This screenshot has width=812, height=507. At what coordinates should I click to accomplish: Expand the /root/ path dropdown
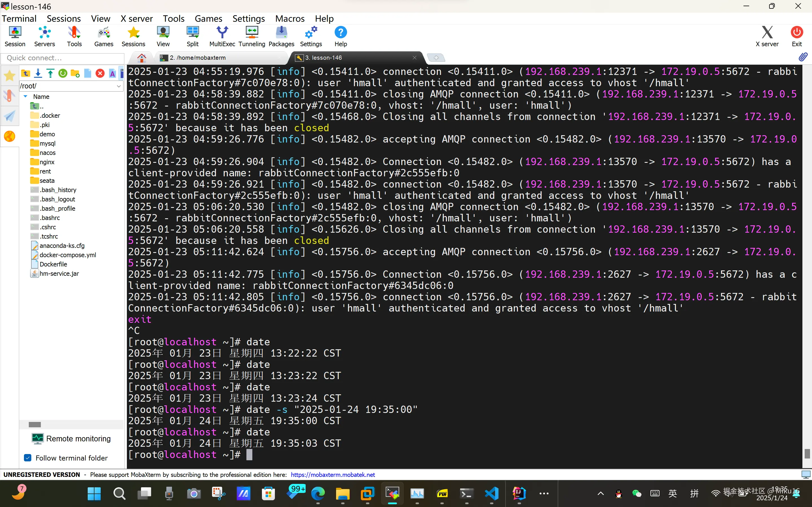tap(118, 86)
